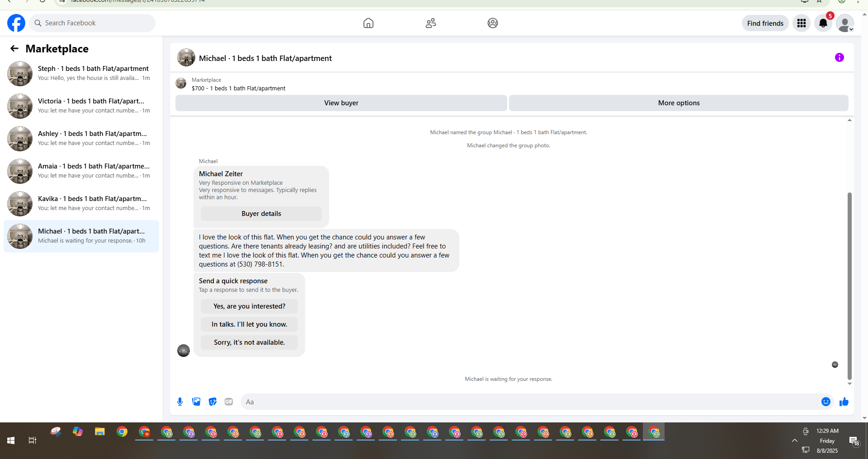Open Copilot icon on the taskbar
The width and height of the screenshot is (868, 459).
pyautogui.click(x=78, y=432)
